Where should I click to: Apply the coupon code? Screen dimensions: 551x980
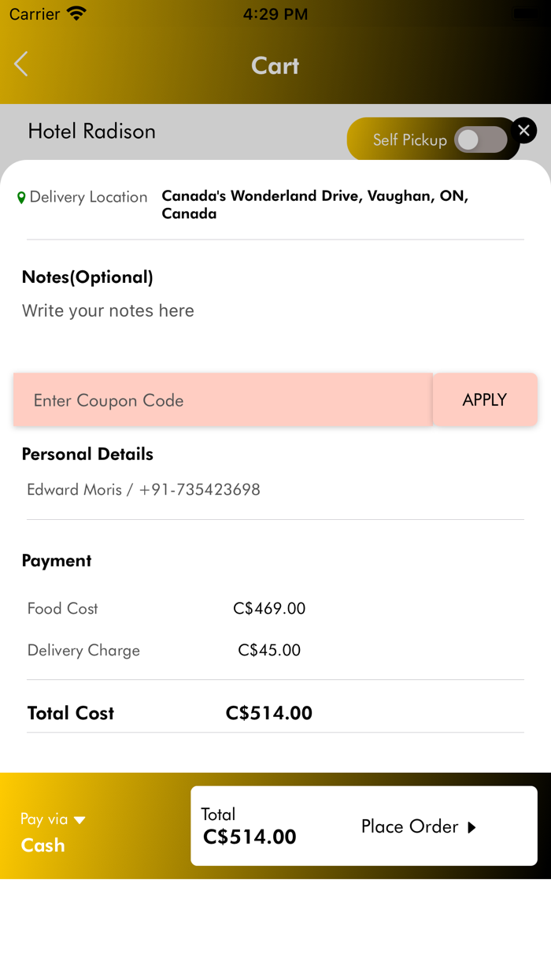[484, 399]
